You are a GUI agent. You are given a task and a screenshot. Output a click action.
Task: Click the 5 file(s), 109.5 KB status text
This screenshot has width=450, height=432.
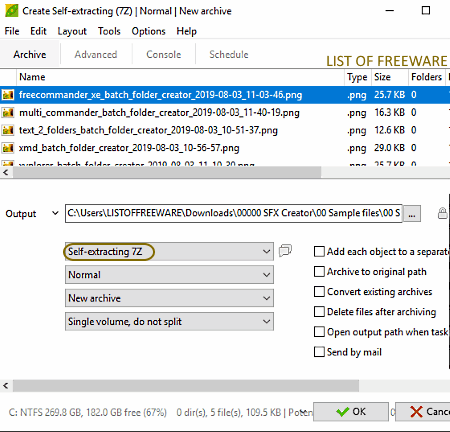click(x=246, y=413)
